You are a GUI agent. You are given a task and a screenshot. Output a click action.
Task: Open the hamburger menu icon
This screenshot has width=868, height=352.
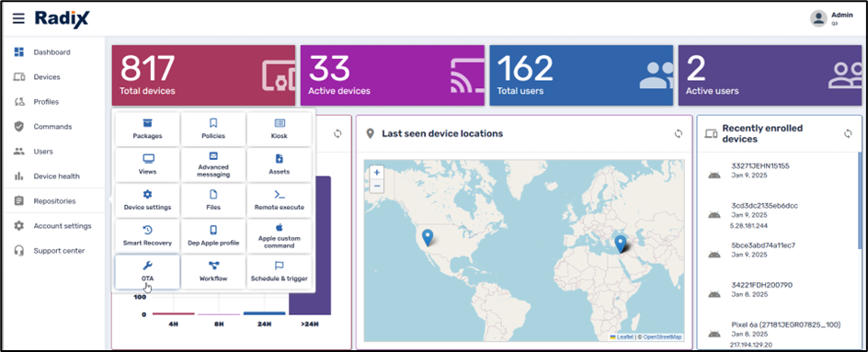coord(18,18)
